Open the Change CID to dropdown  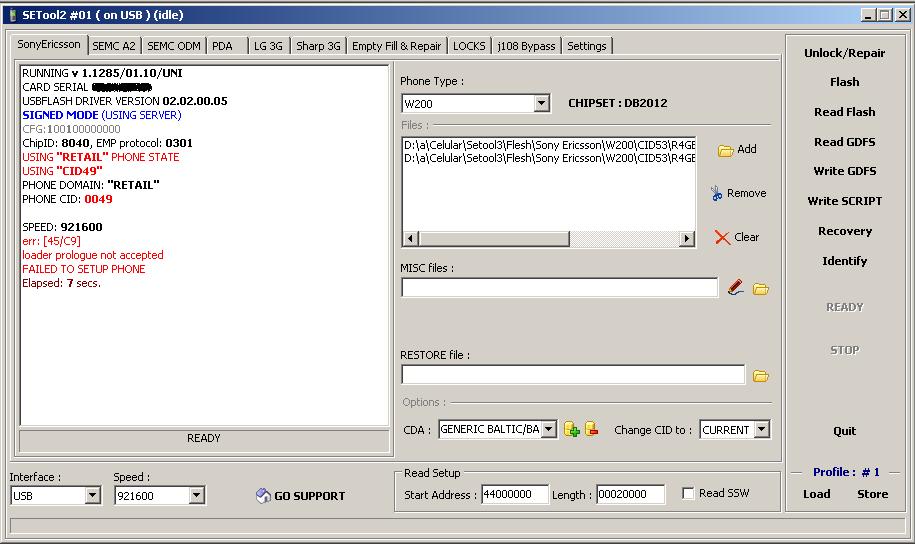[x=762, y=430]
